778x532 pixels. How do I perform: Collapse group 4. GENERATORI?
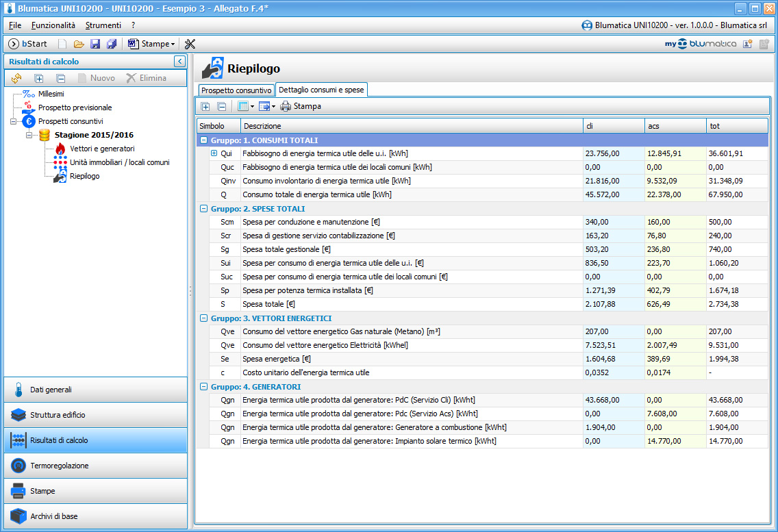coord(203,387)
